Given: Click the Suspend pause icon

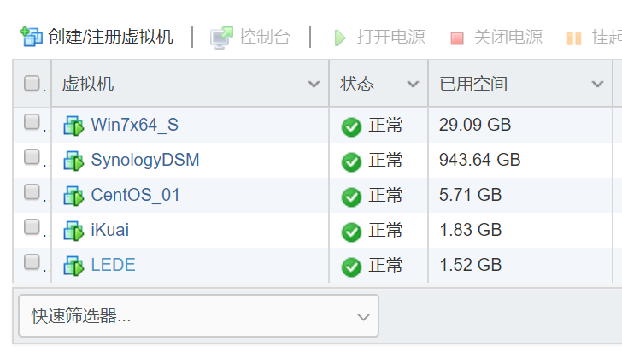Looking at the screenshot, I should click(574, 38).
